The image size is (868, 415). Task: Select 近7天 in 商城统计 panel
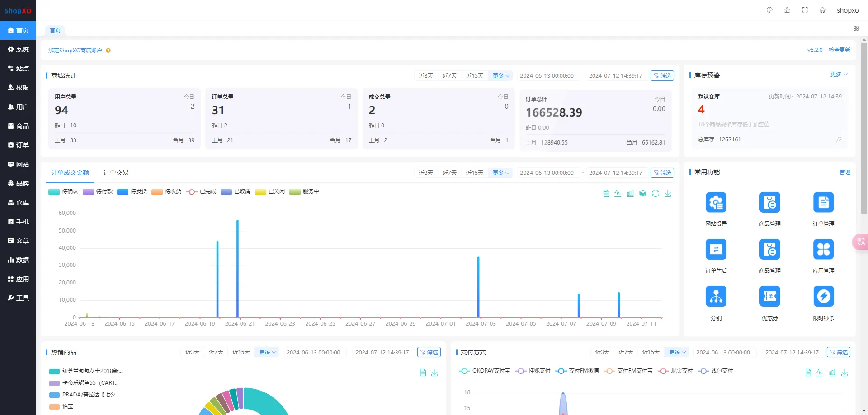click(x=449, y=76)
